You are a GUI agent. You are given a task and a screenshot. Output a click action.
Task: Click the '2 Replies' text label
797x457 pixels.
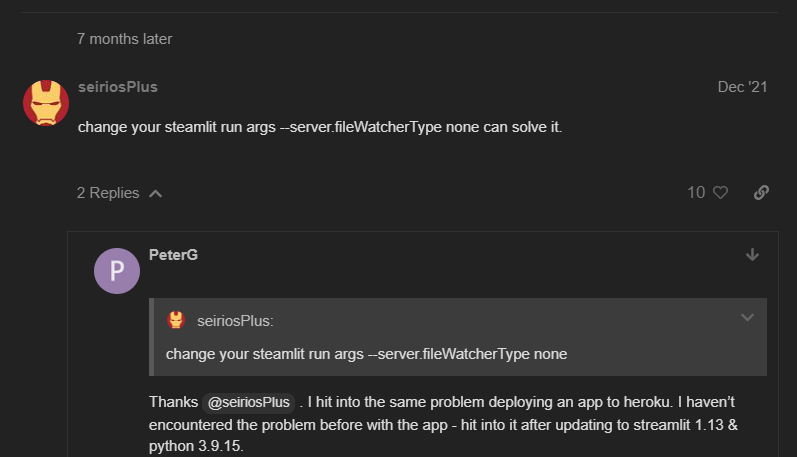(x=108, y=193)
